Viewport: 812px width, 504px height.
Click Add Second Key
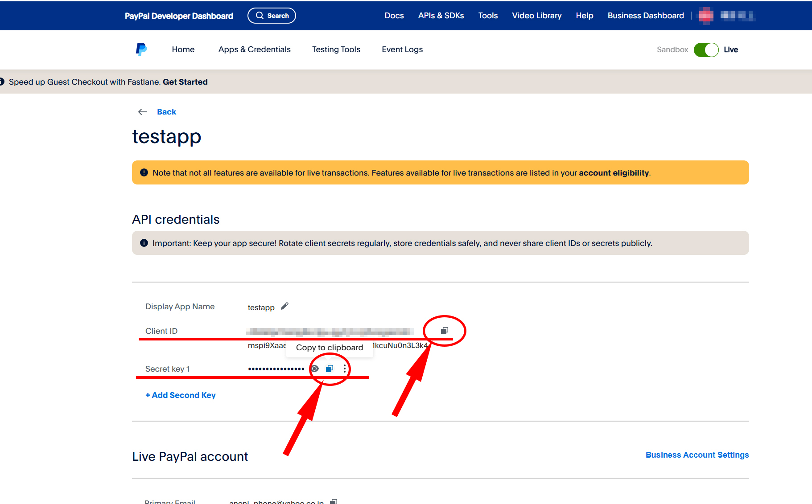pos(181,395)
